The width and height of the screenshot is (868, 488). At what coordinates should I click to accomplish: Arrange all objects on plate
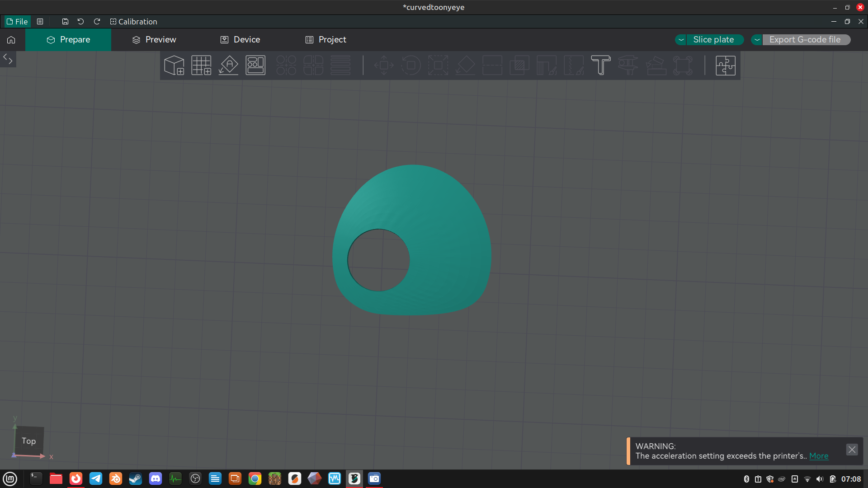[255, 66]
